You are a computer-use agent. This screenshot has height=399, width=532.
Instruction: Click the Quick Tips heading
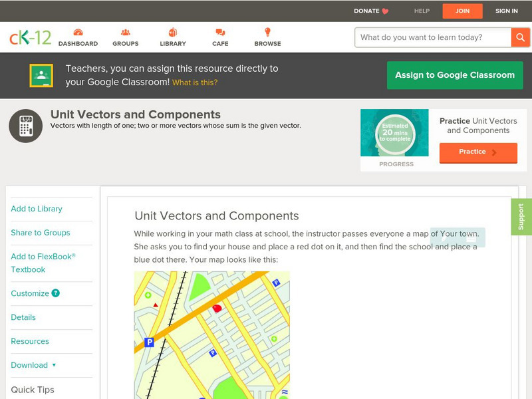(x=33, y=390)
